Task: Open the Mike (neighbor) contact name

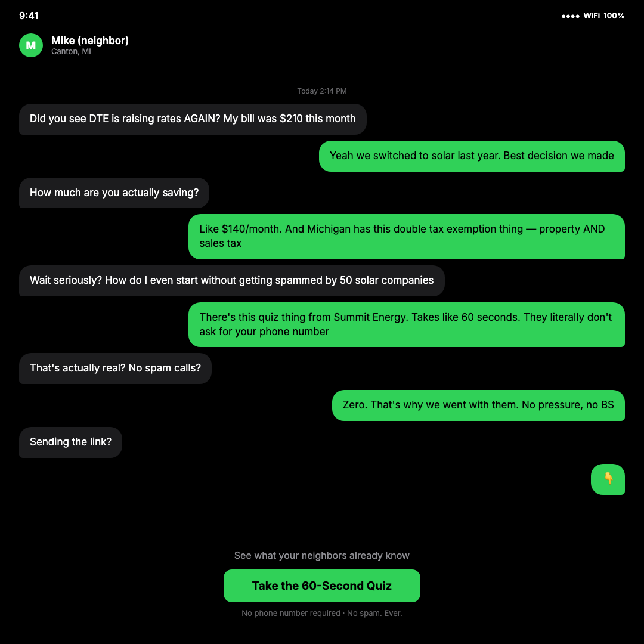Action: [90, 41]
